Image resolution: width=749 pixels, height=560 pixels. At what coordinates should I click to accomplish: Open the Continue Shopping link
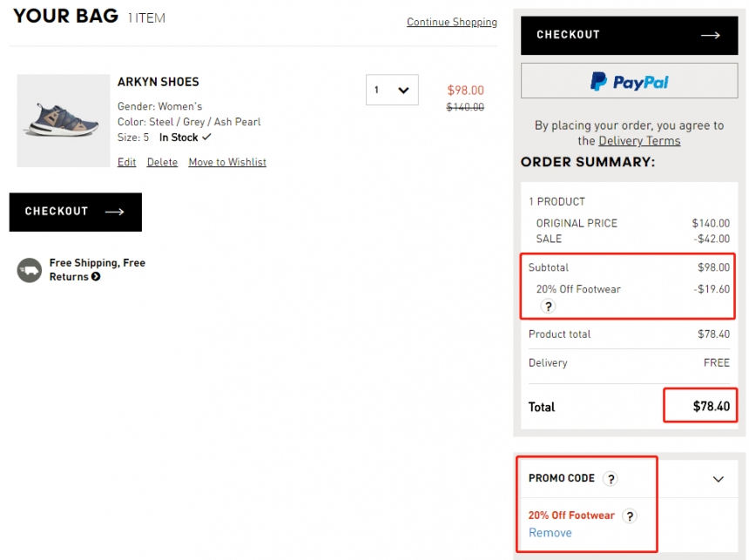pos(451,22)
